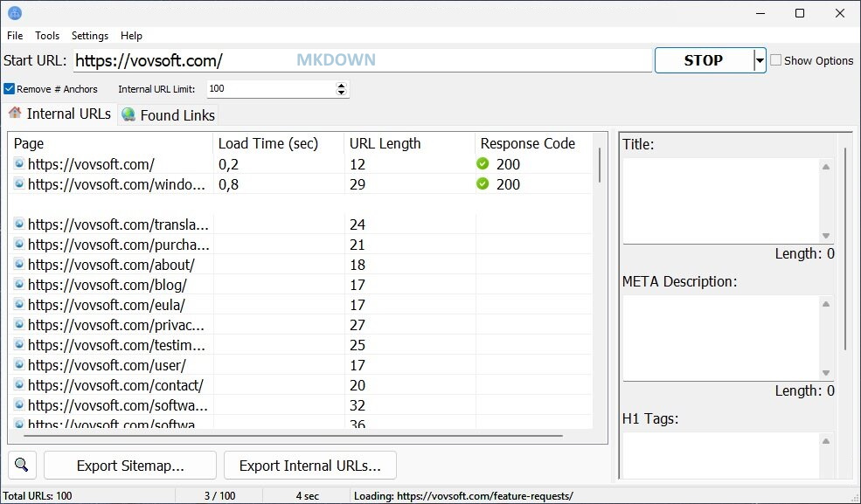Click Title box scroll down arrow

[x=826, y=236]
